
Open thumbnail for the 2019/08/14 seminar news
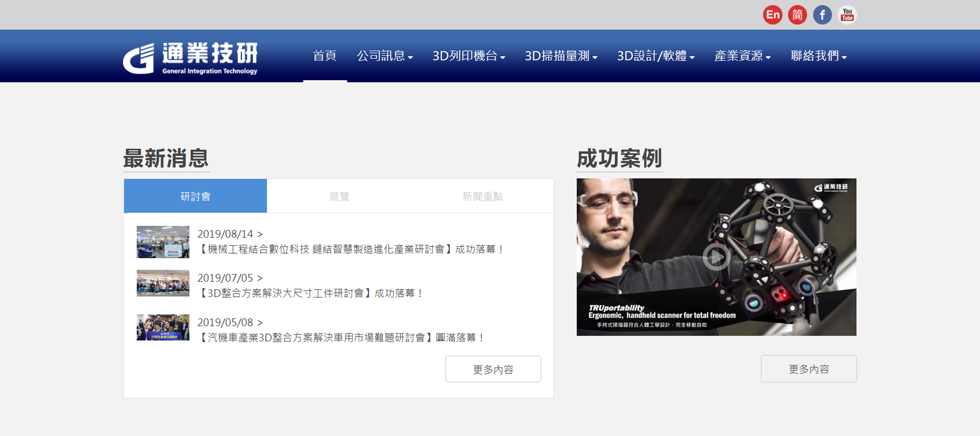pos(163,242)
